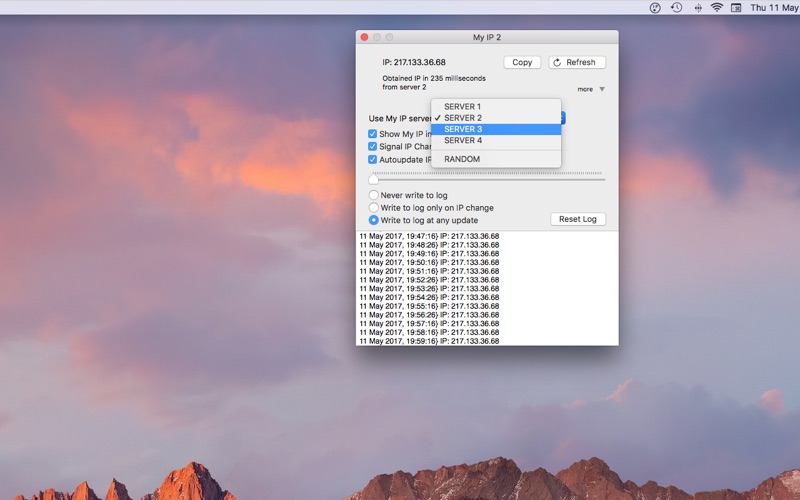800x500 pixels.
Task: Open the Time Machine menu bar icon
Action: click(676, 8)
